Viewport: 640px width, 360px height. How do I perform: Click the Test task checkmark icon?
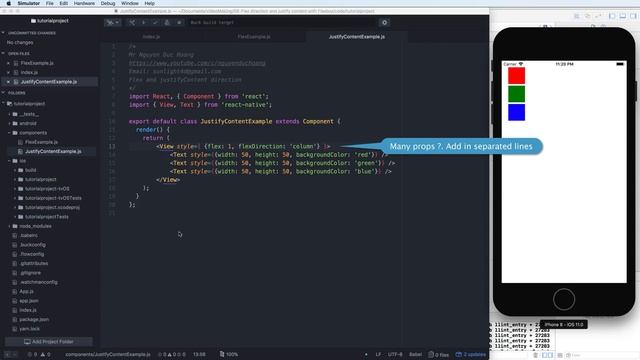pos(155,22)
